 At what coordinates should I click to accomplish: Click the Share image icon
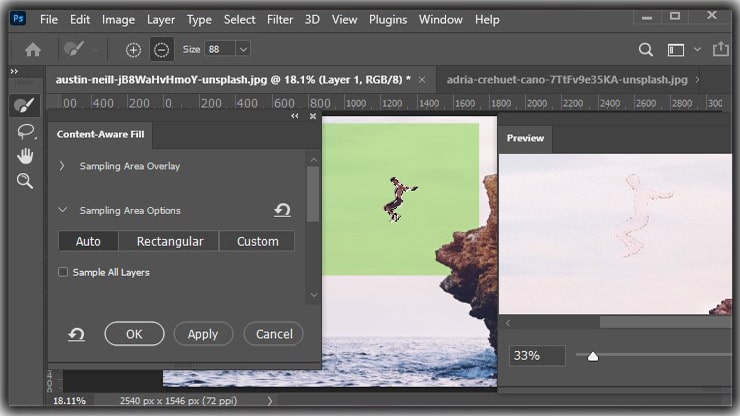721,49
